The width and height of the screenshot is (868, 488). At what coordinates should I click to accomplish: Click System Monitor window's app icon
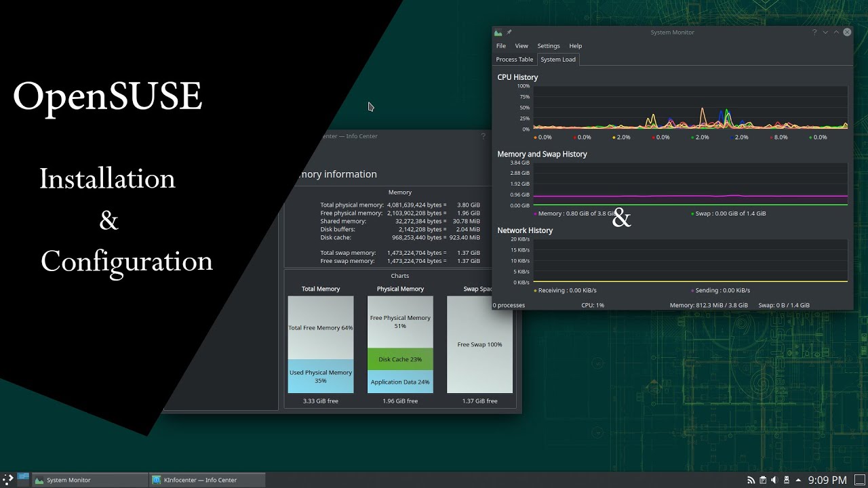click(x=498, y=32)
